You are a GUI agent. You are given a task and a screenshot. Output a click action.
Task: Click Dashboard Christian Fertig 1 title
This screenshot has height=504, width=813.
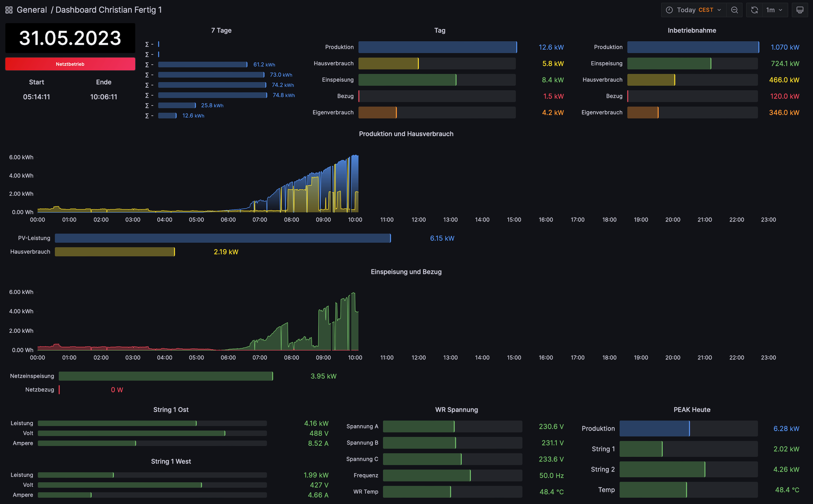(x=108, y=10)
